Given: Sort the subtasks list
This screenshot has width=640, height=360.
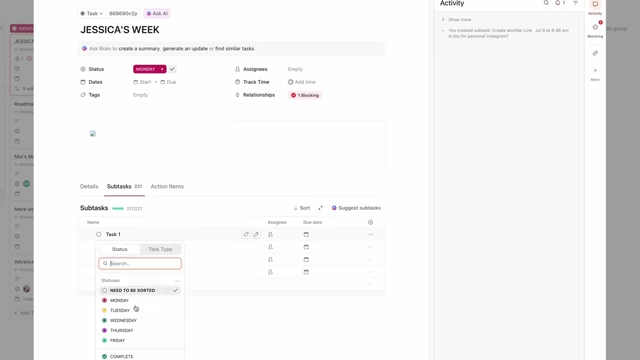Looking at the screenshot, I should (x=302, y=208).
